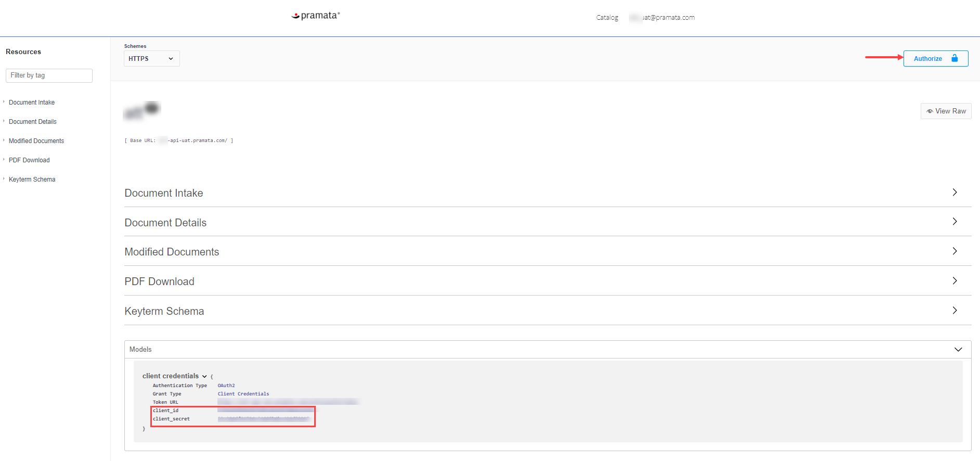The image size is (980, 461).
Task: Click the Resources sidebar heading
Action: (23, 52)
